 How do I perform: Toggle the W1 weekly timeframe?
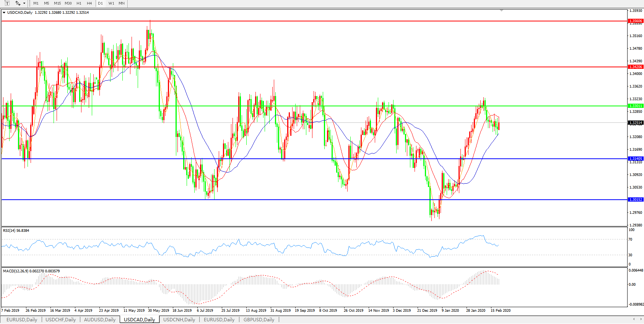pyautogui.click(x=111, y=3)
